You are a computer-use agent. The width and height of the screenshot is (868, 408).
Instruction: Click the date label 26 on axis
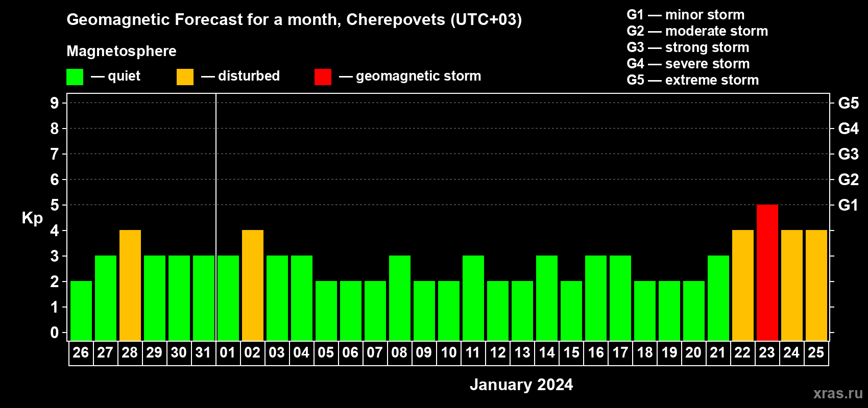pyautogui.click(x=81, y=352)
